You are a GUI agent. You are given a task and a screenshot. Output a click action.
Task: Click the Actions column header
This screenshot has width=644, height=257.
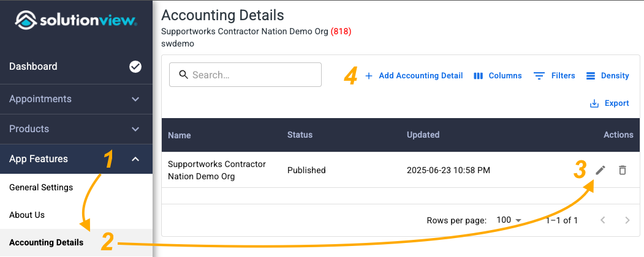(618, 135)
